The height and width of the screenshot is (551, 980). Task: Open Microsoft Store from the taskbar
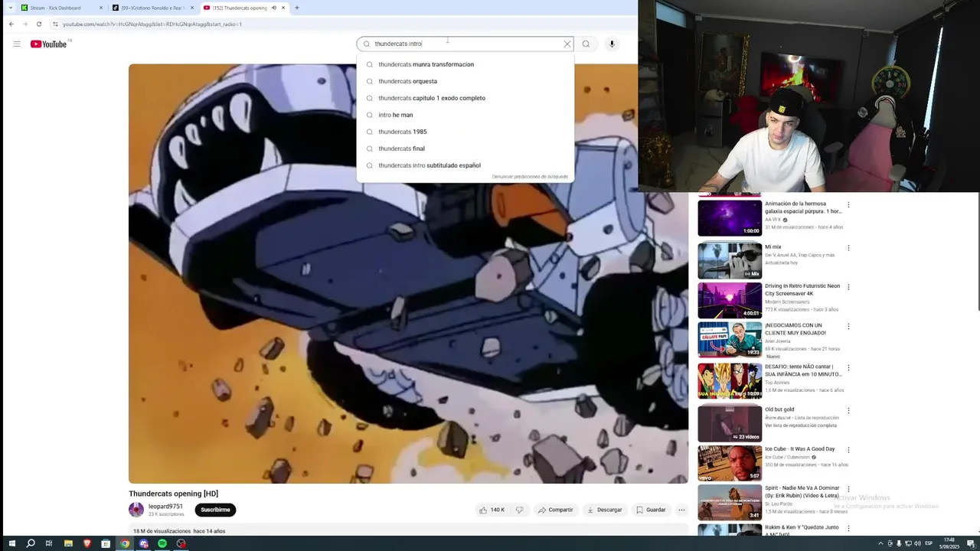tap(106, 543)
